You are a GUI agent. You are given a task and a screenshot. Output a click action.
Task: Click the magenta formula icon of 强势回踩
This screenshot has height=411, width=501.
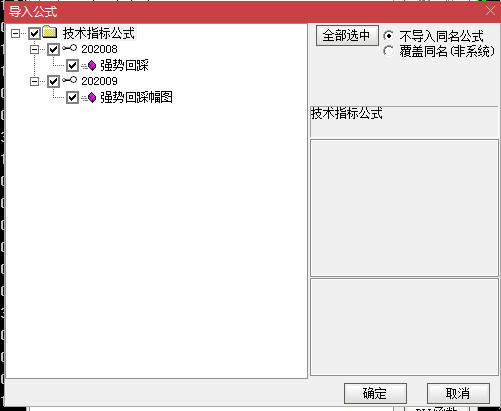pos(90,66)
